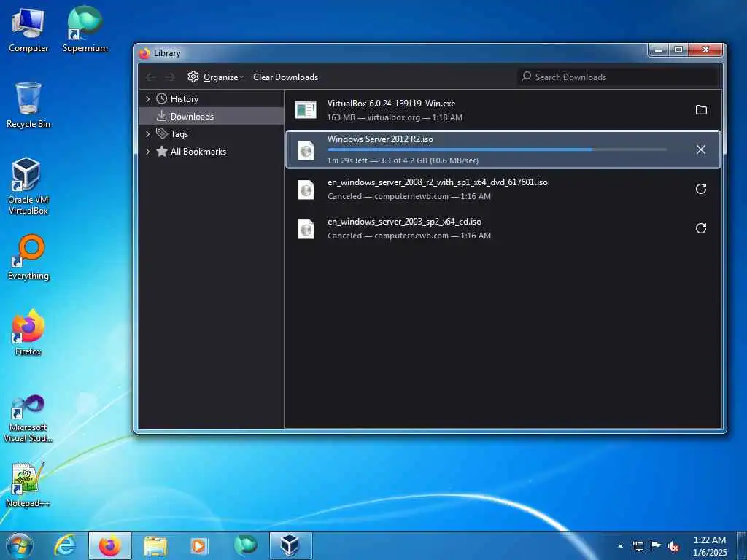
Task: Click the Show Desktop strip on the taskbar
Action: pos(742,545)
